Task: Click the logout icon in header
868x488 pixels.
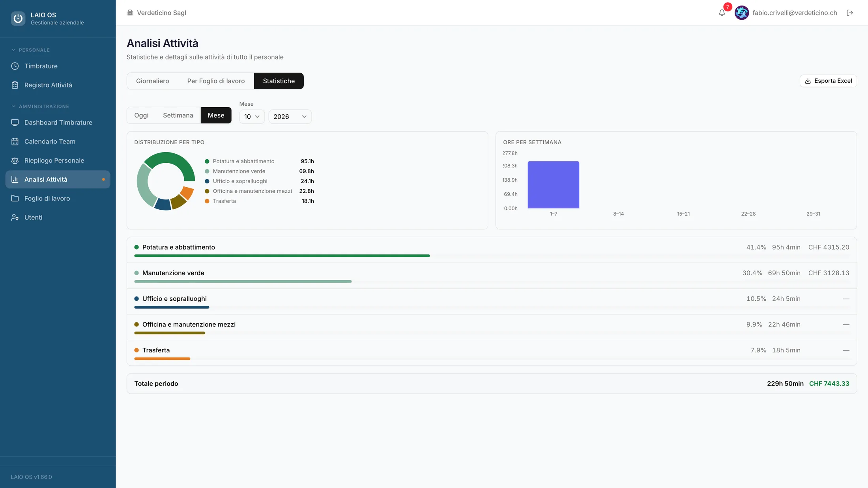Action: pyautogui.click(x=850, y=13)
